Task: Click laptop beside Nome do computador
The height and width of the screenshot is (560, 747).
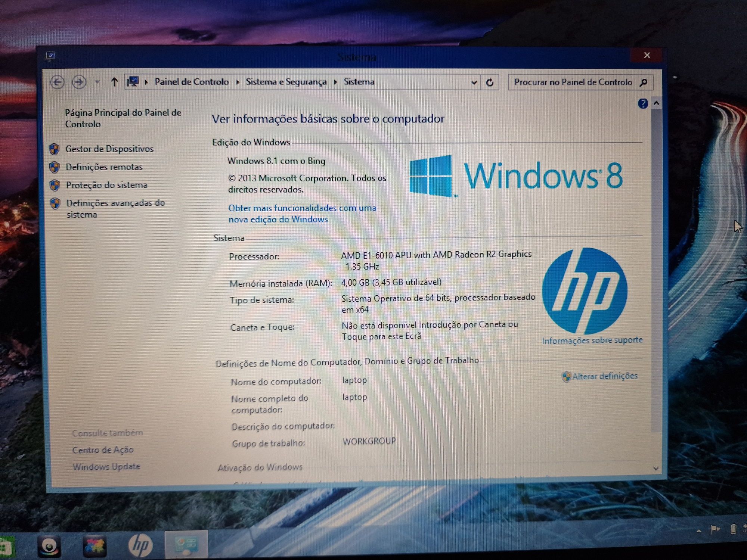Action: coord(354,380)
